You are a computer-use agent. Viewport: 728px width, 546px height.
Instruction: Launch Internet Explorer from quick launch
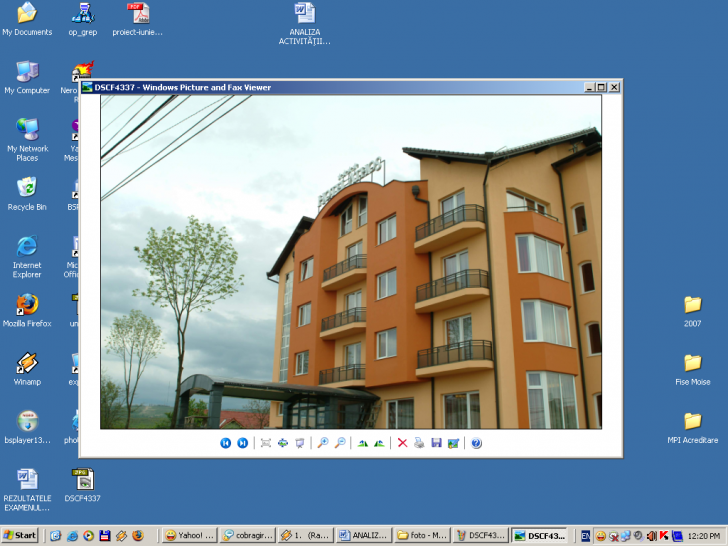pyautogui.click(x=72, y=536)
